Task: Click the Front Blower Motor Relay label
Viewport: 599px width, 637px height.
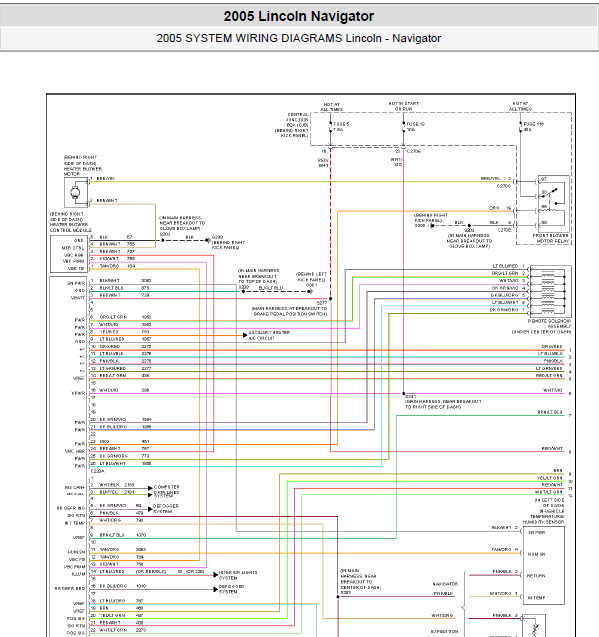Action: pyautogui.click(x=551, y=238)
